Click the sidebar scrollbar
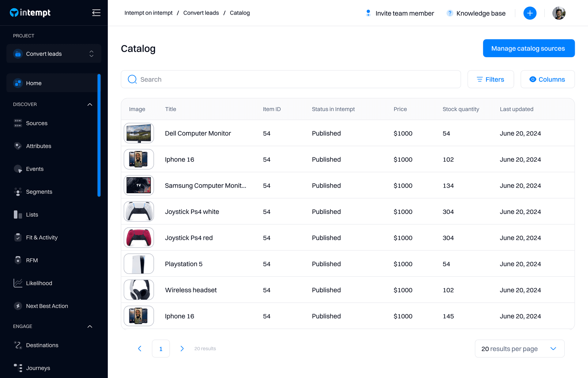Screen dimensions: 588x378 point(99,135)
